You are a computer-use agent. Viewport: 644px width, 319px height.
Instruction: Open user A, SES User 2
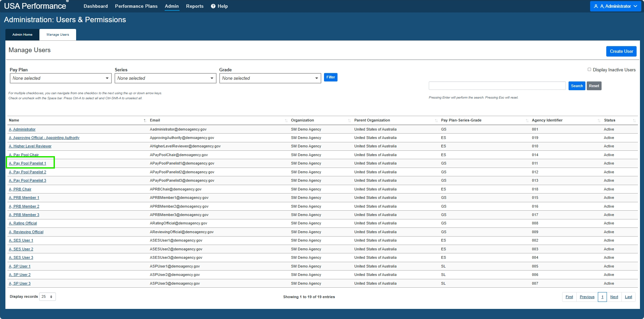pyautogui.click(x=21, y=249)
